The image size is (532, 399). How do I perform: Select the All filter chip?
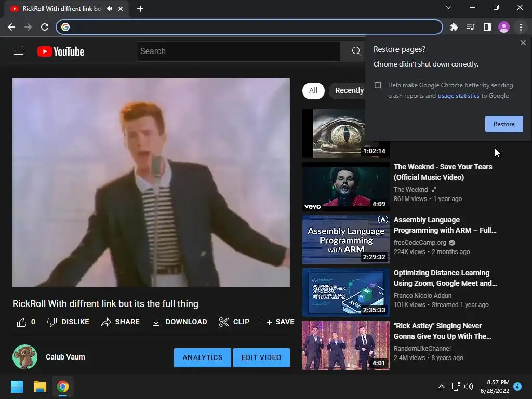pos(313,90)
